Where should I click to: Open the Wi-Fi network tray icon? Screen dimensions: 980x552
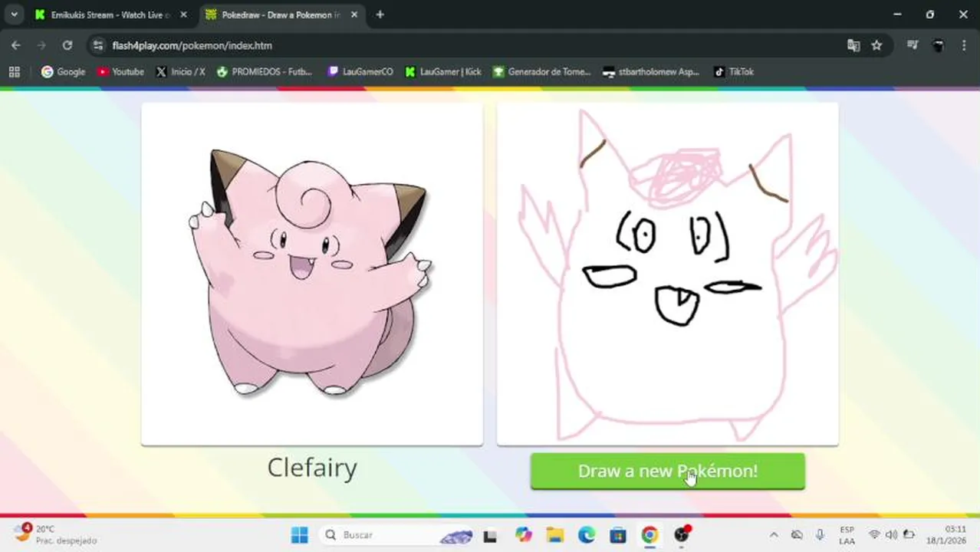click(x=874, y=534)
